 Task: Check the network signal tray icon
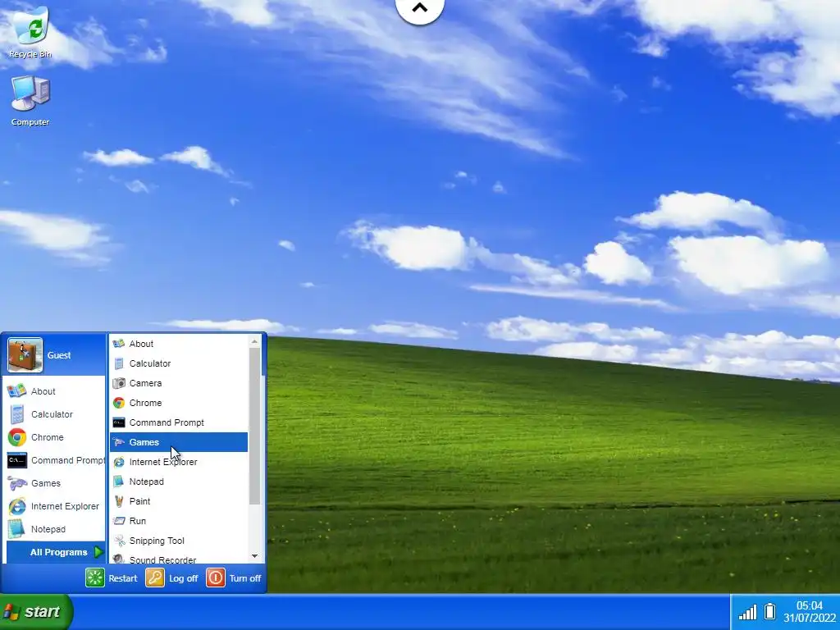(747, 612)
